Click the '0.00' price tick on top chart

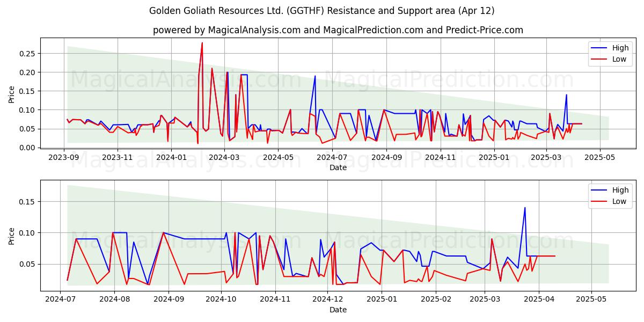(x=28, y=148)
